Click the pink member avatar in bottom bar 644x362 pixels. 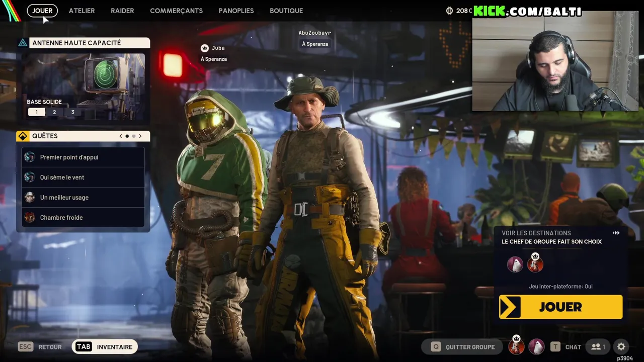click(x=537, y=347)
